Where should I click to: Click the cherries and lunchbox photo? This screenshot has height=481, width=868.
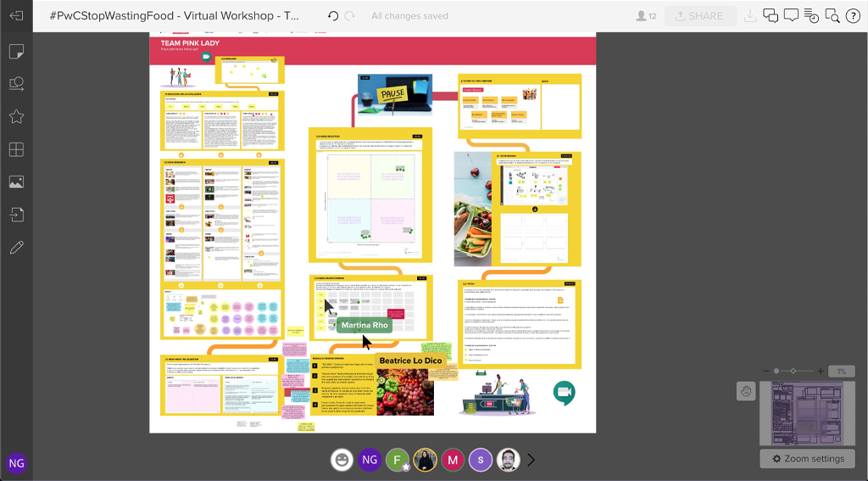pos(473,209)
